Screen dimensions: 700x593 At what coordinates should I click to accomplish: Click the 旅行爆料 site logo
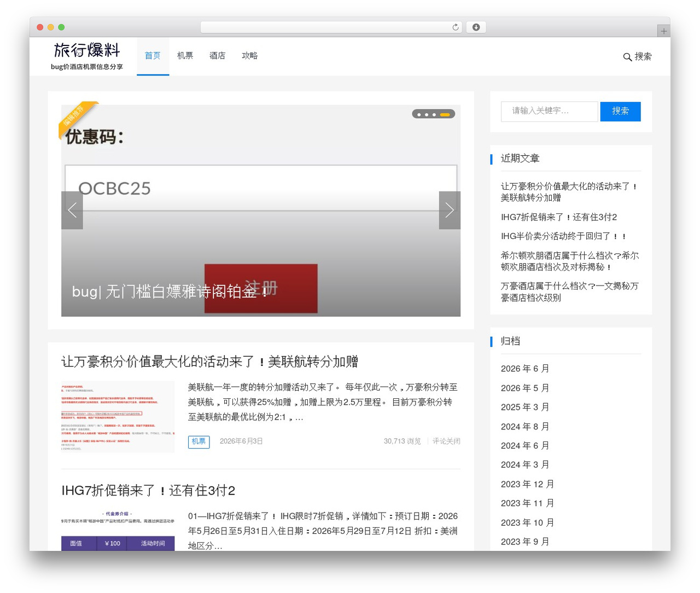pos(87,56)
